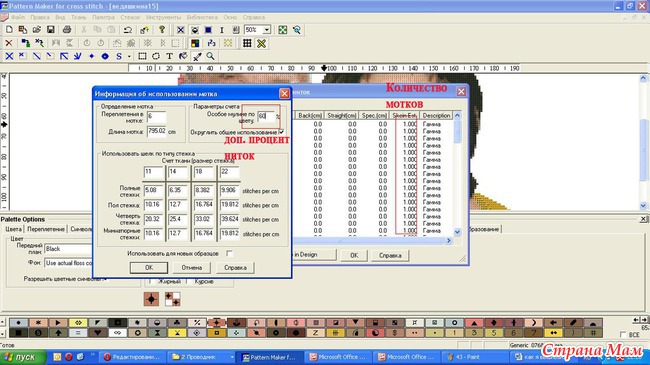Image resolution: width=650 pixels, height=365 pixels.
Task: Switch to the Переплетение tab
Action: 46,229
